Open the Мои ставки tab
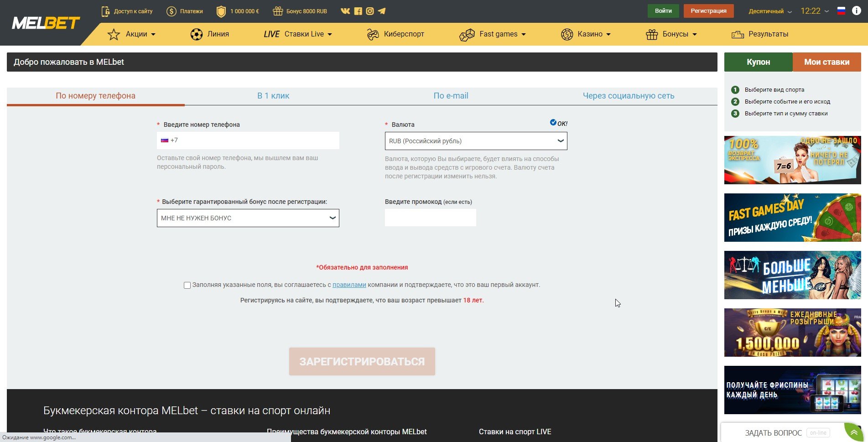The width and height of the screenshot is (868, 442). point(826,62)
